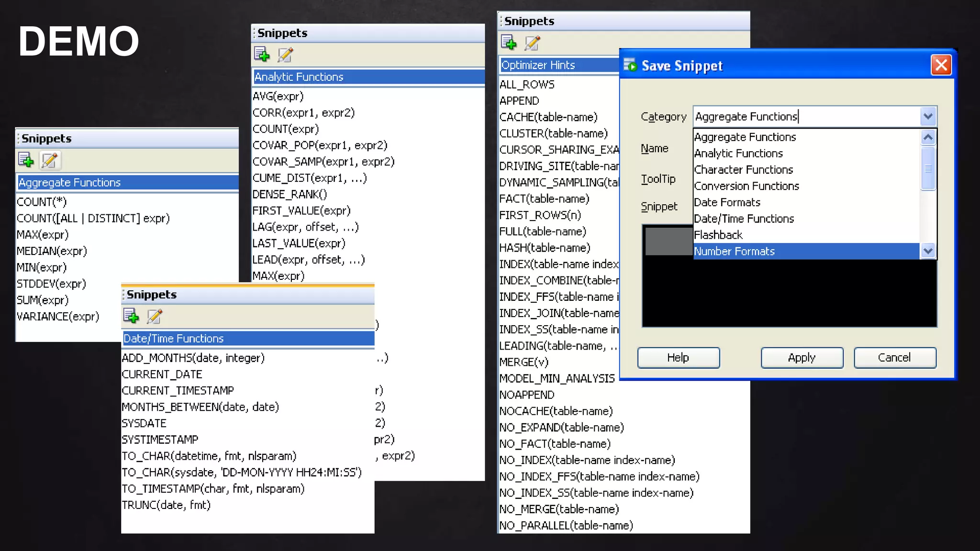The height and width of the screenshot is (551, 980).
Task: Click the Help button in Save Snippet
Action: coord(678,357)
